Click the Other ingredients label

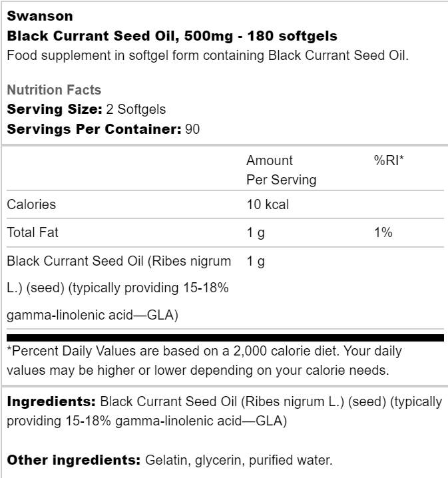pyautogui.click(x=73, y=460)
